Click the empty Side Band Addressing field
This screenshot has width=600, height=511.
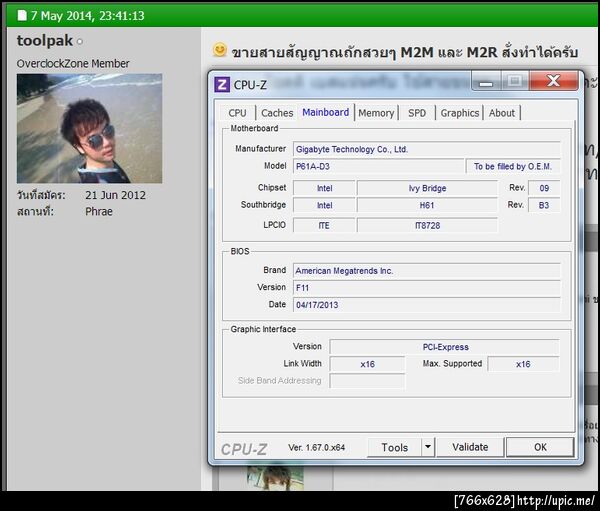(367, 381)
